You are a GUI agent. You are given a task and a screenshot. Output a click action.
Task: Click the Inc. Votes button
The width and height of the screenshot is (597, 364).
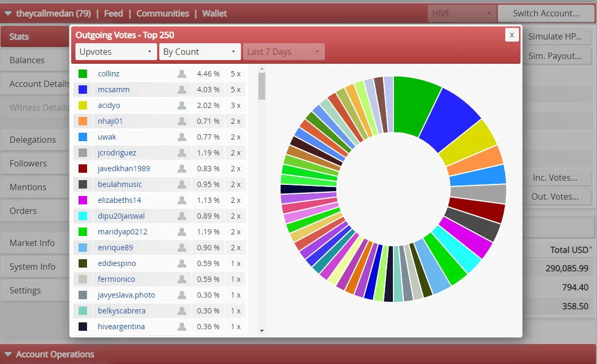(556, 178)
